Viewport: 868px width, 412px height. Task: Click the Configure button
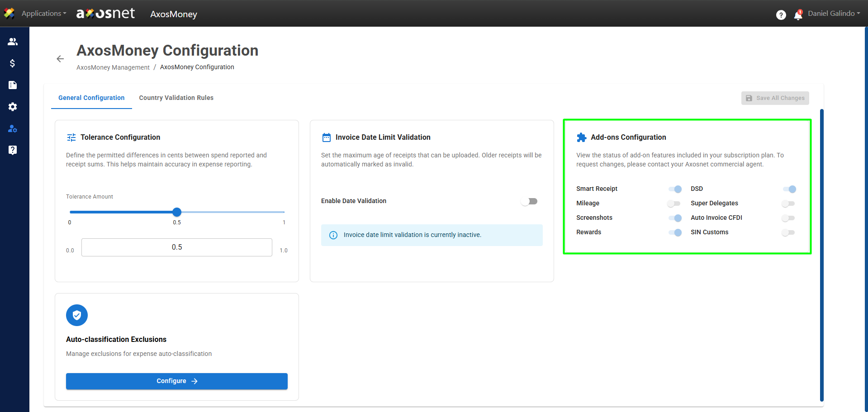[x=177, y=381]
